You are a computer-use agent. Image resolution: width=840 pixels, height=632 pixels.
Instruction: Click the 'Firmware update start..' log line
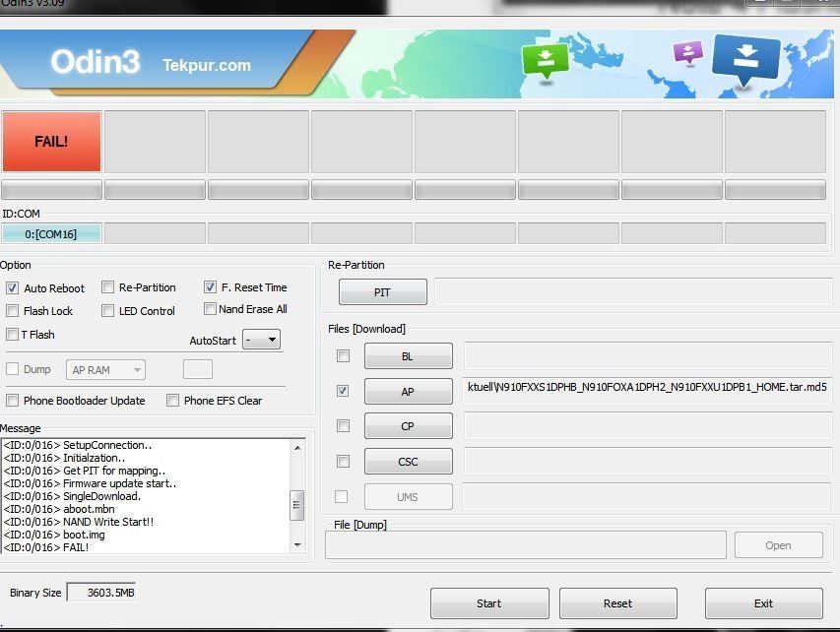[x=90, y=483]
